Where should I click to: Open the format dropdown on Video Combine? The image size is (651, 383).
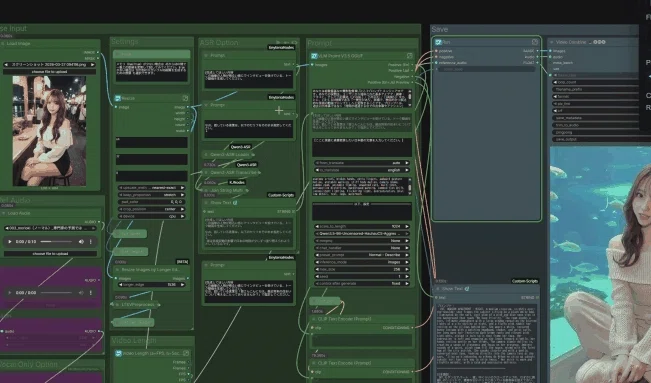[595, 96]
